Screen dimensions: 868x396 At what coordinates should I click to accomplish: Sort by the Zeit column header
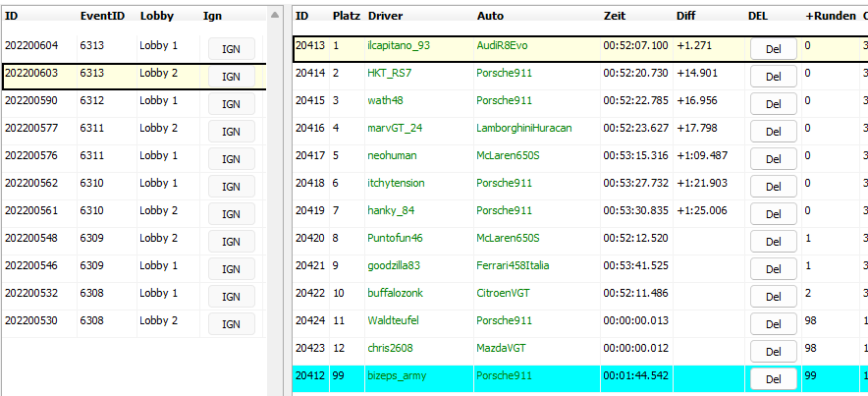(x=615, y=17)
